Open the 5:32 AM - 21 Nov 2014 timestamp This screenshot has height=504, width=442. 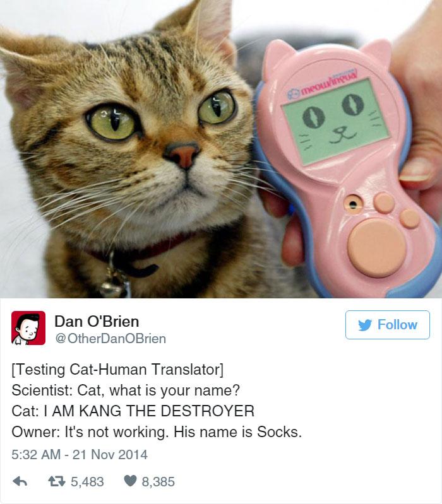tap(80, 455)
